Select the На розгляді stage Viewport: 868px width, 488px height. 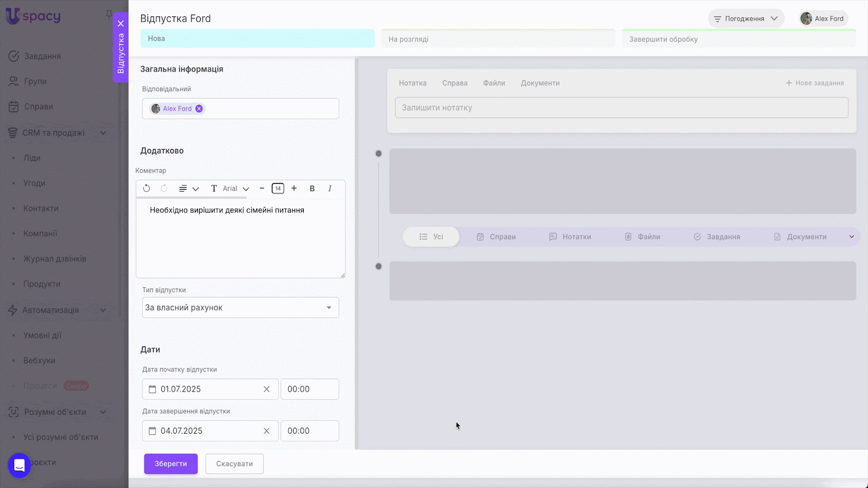coord(498,39)
